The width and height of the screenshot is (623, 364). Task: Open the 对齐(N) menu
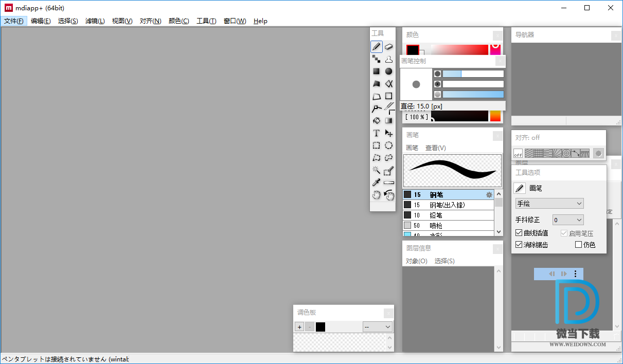150,21
